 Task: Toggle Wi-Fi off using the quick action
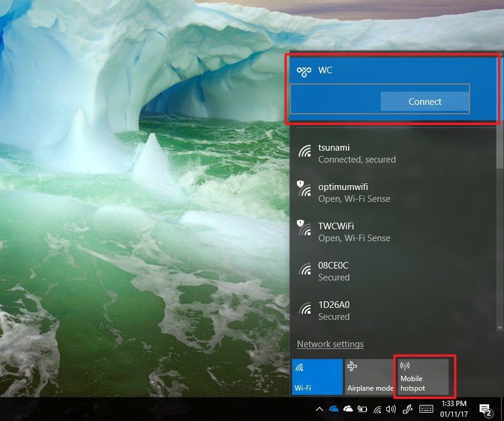coord(317,376)
